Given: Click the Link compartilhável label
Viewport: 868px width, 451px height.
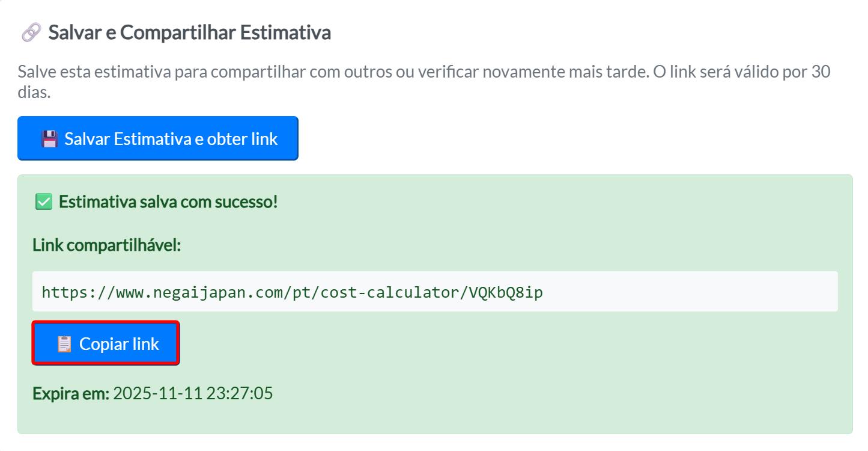Looking at the screenshot, I should (106, 245).
